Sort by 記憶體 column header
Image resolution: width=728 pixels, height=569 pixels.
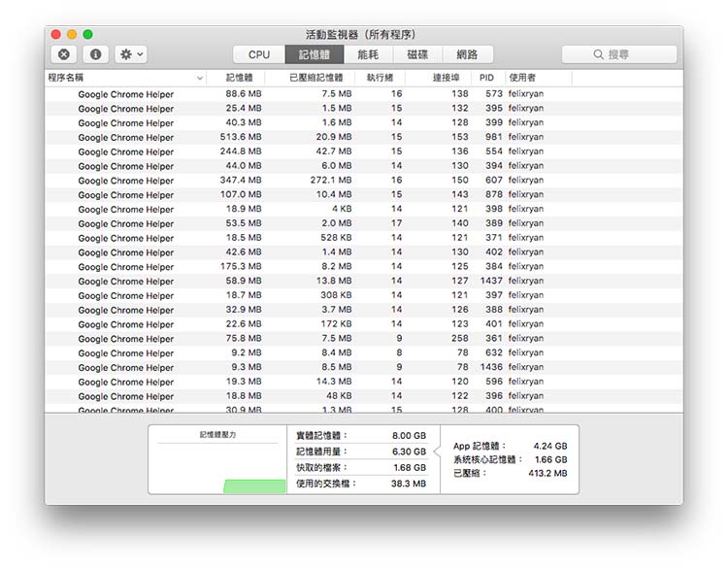coord(236,78)
